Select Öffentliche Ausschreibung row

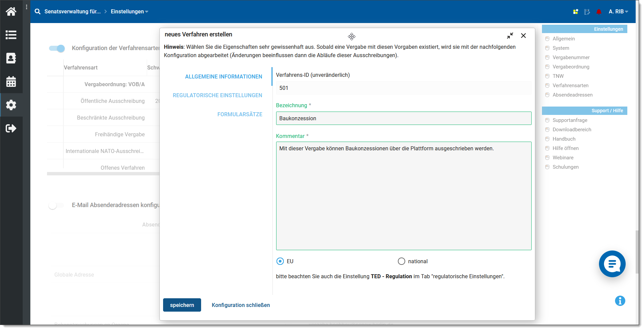103,101
